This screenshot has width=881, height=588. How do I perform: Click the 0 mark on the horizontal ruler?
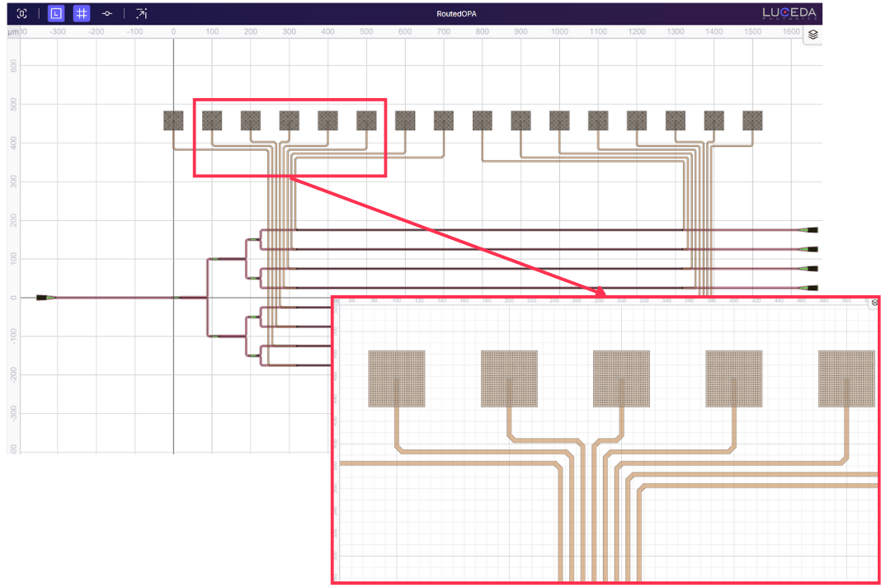point(173,31)
